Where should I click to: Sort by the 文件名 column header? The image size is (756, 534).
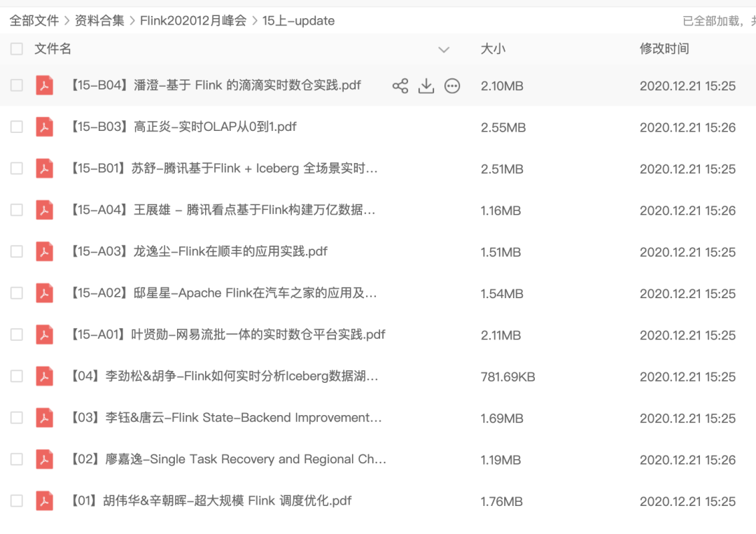53,49
